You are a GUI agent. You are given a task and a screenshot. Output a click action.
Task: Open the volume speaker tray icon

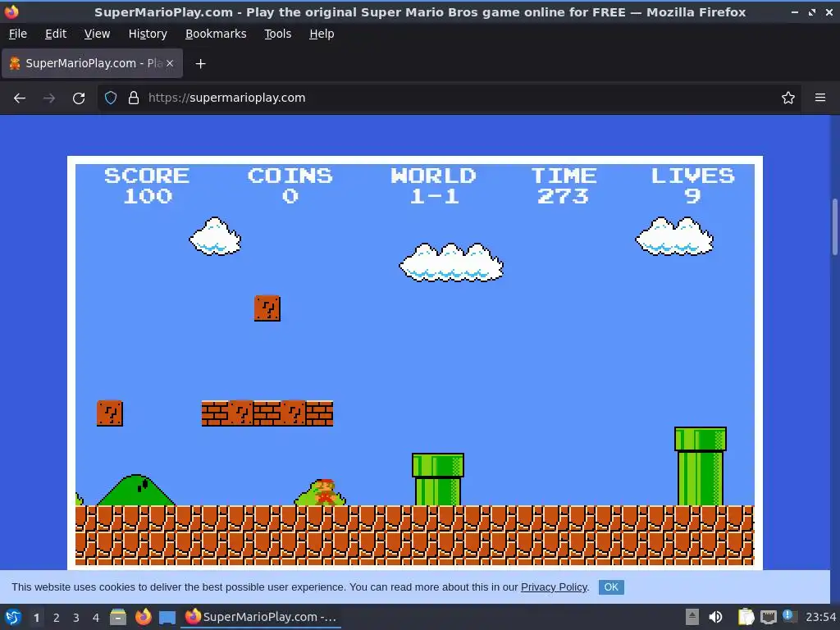[715, 617]
